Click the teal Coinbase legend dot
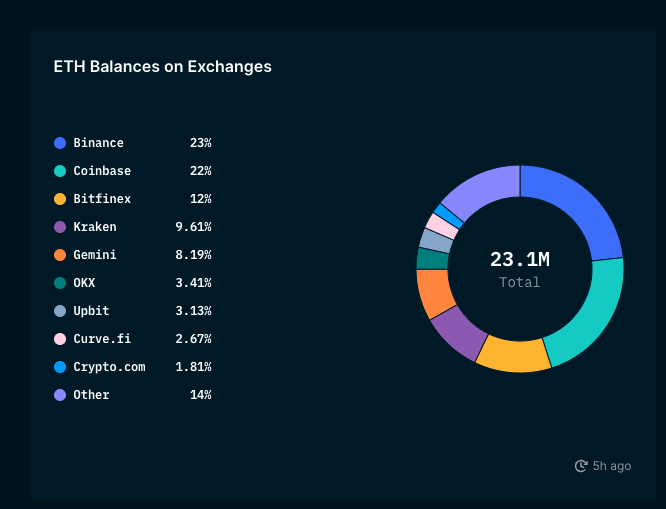The width and height of the screenshot is (666, 509). click(x=60, y=171)
